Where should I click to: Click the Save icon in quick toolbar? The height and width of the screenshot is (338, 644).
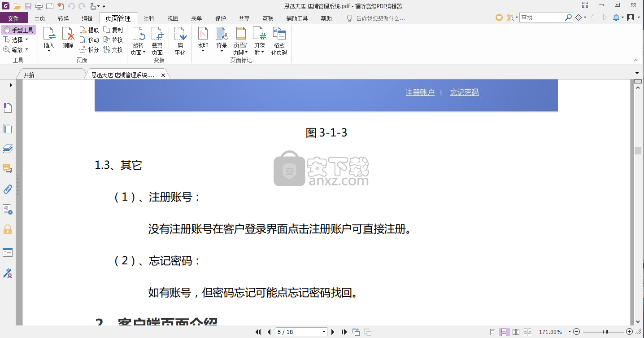[28, 6]
